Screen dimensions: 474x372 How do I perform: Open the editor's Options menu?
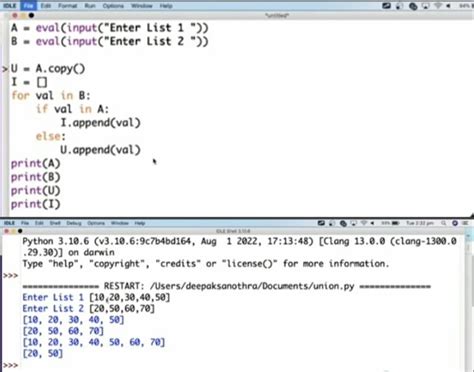point(113,6)
